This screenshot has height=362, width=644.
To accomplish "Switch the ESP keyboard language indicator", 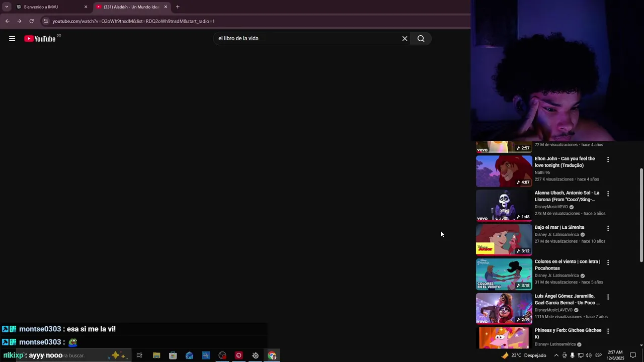I will (x=599, y=355).
